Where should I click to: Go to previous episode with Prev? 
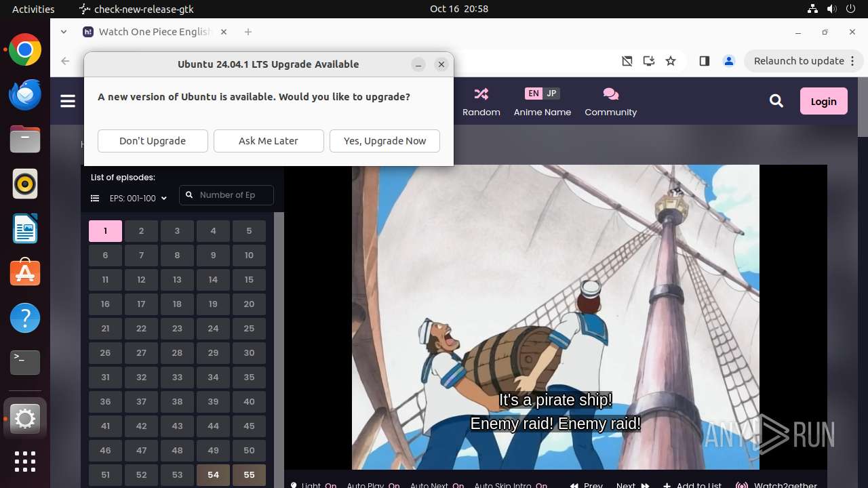click(x=587, y=485)
